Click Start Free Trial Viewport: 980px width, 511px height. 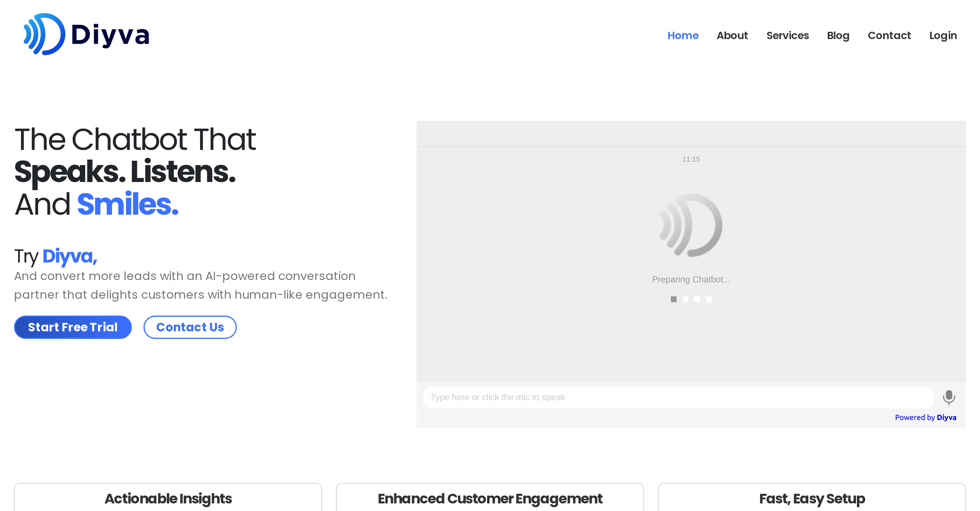[73, 327]
